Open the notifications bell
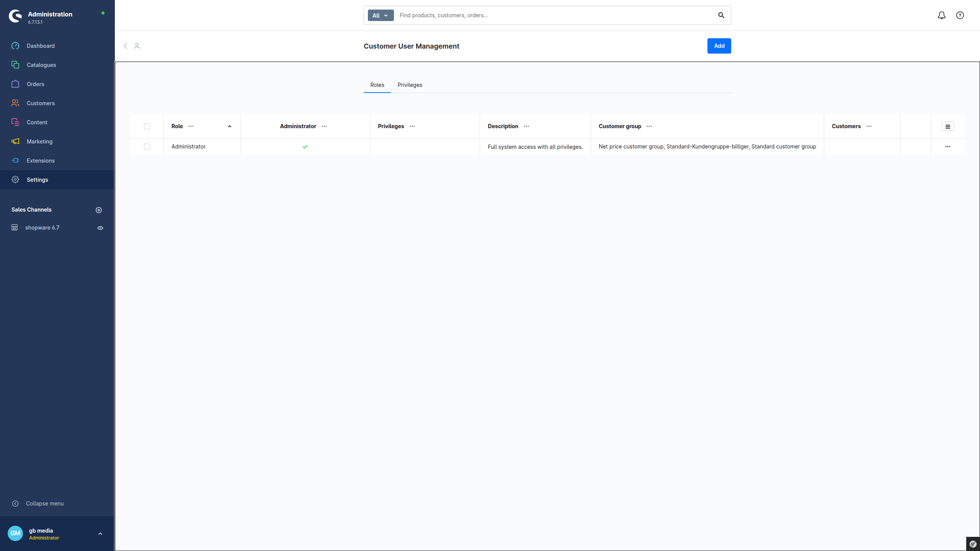Image resolution: width=980 pixels, height=551 pixels. point(942,15)
